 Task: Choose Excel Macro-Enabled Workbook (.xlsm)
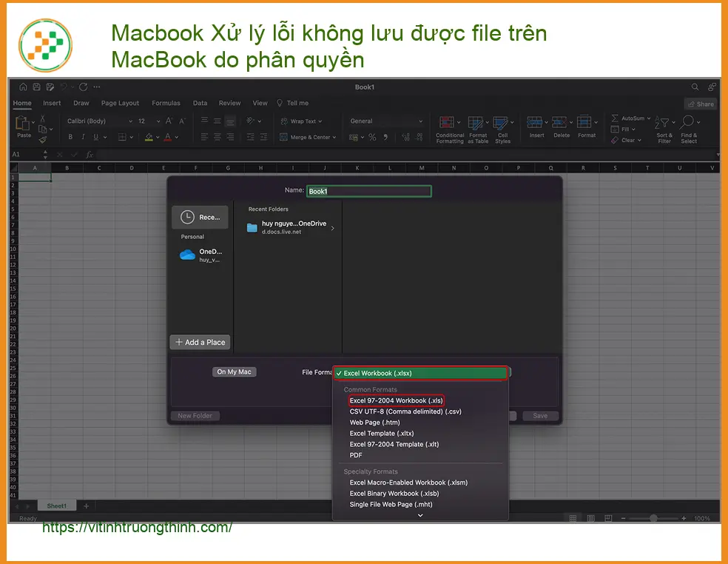coord(408,483)
